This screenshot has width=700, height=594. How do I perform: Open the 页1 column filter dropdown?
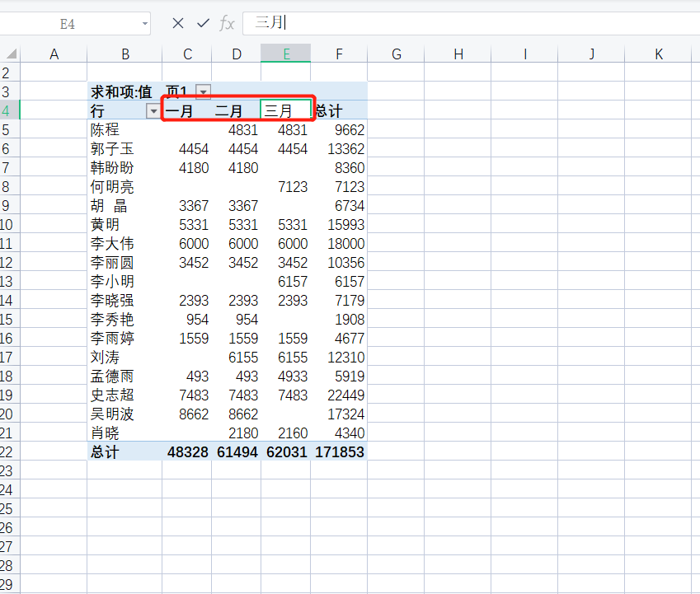click(x=204, y=92)
